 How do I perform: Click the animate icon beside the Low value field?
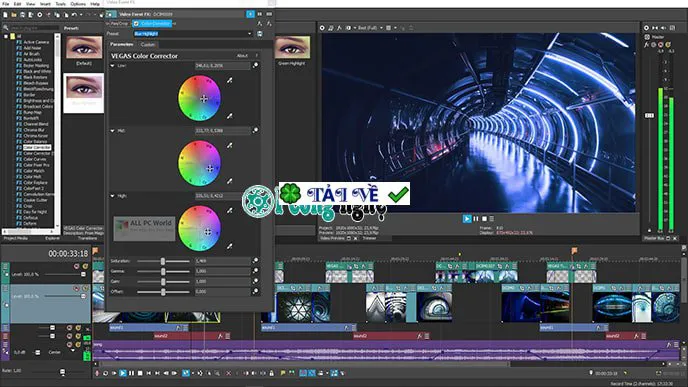pyautogui.click(x=255, y=65)
